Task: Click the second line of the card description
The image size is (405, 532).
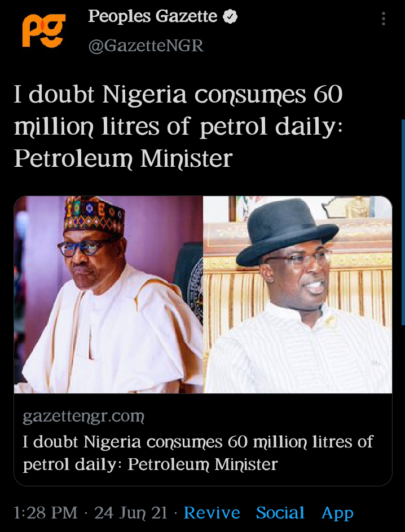Action: coord(151,464)
